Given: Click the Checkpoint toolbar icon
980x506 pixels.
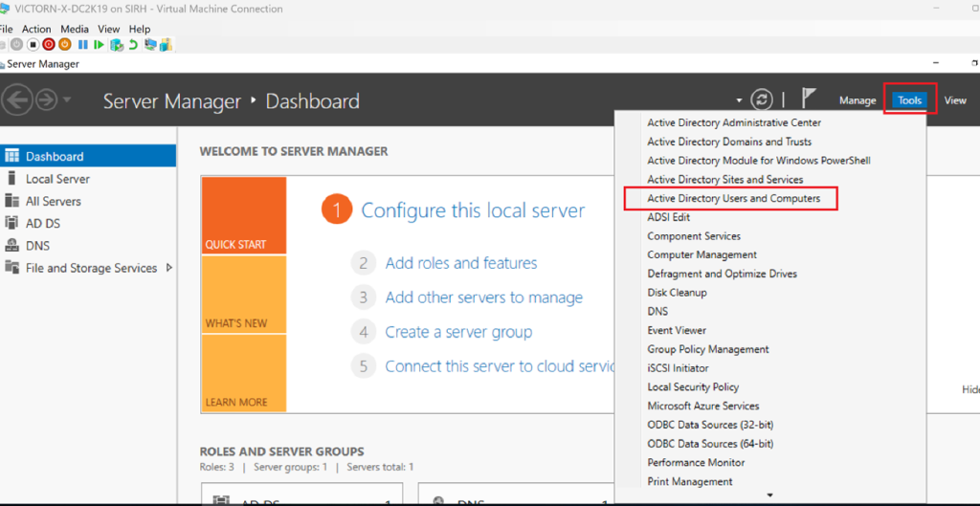Looking at the screenshot, I should point(117,45).
